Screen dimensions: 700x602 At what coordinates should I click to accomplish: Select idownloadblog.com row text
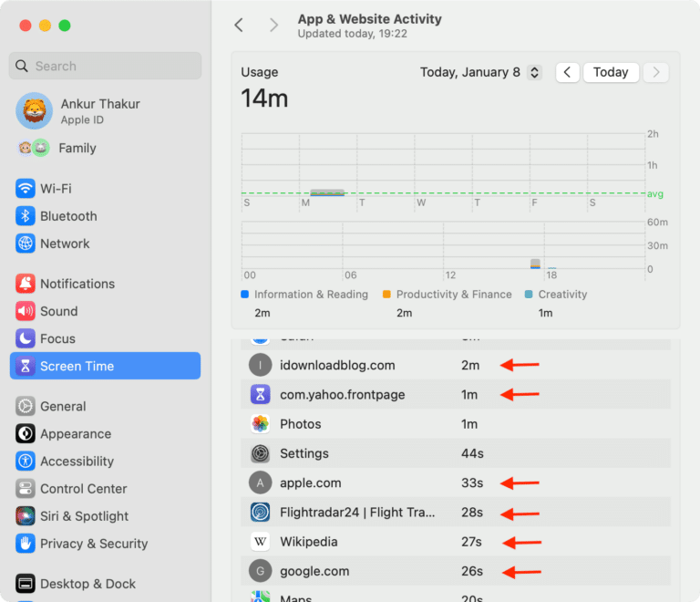337,366
